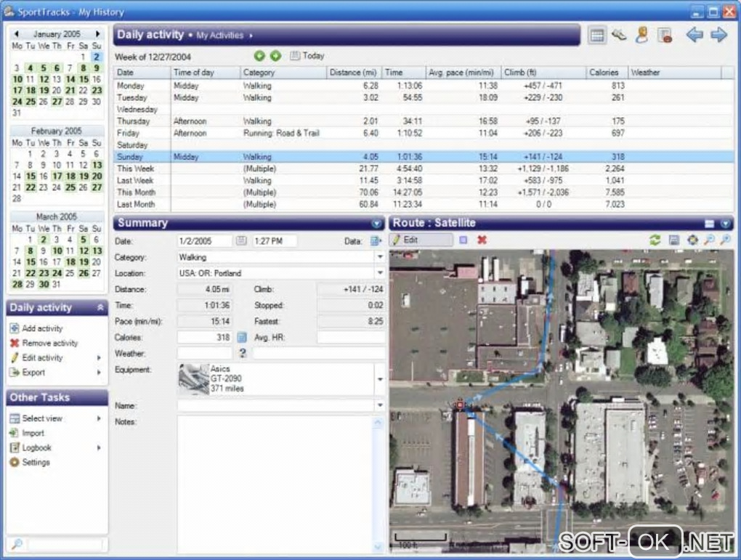Open Edit activity submenu

[55, 358]
